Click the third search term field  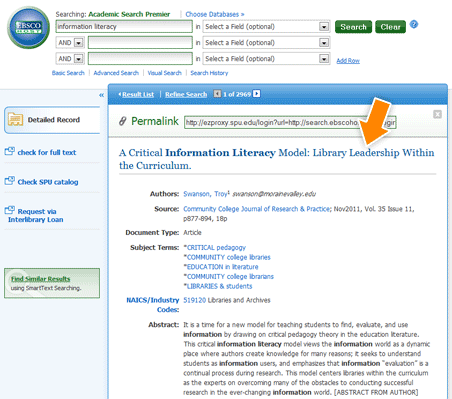[140, 58]
